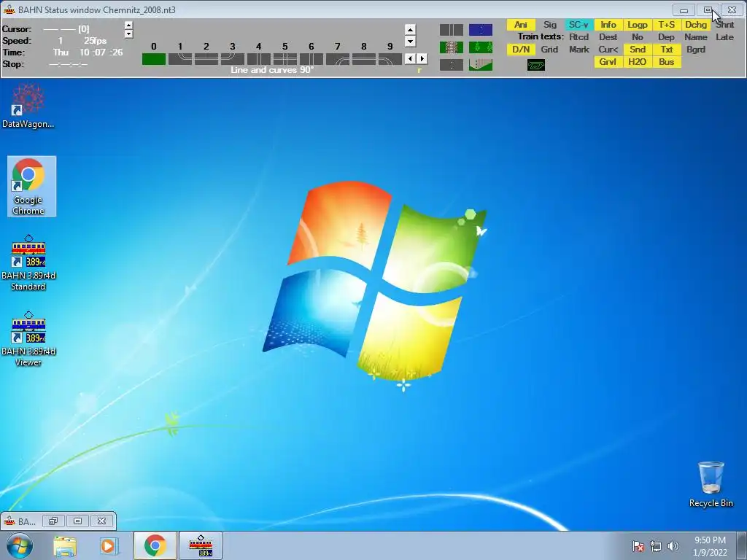
Task: Toggle Dep train text
Action: pos(667,37)
